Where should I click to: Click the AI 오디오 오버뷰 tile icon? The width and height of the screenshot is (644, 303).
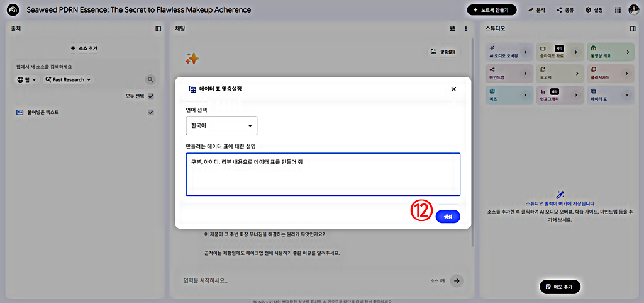pos(492,48)
